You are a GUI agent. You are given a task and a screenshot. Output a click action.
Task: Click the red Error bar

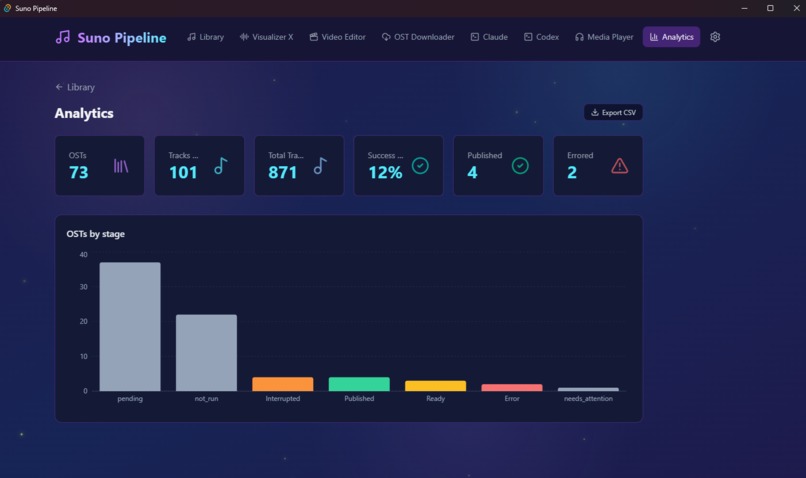512,388
